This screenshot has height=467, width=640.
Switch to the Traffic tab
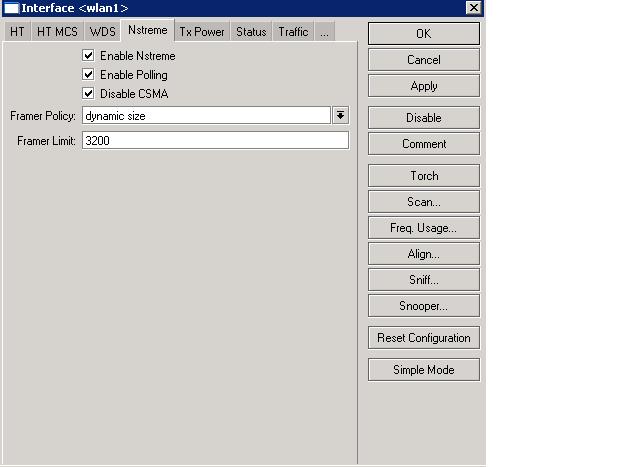[293, 32]
